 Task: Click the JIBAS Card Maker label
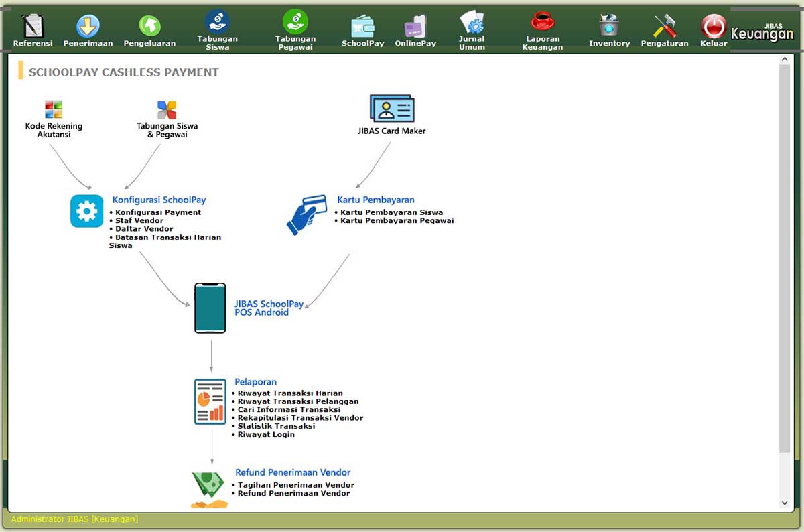pos(392,131)
